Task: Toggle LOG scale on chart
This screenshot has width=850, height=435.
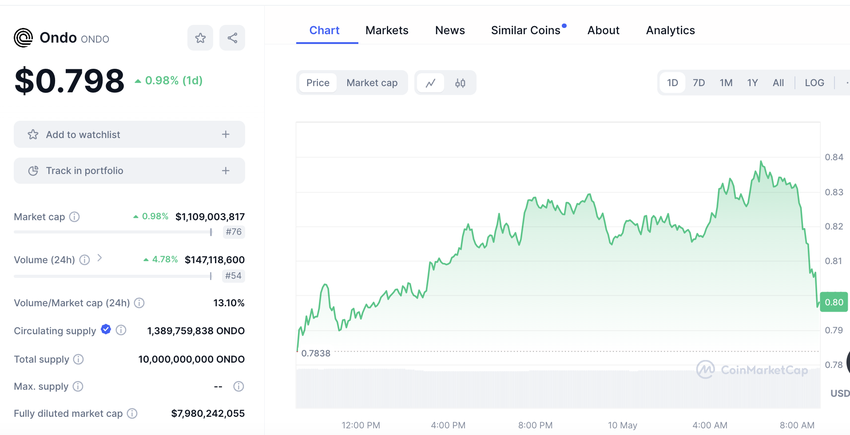Action: (814, 83)
